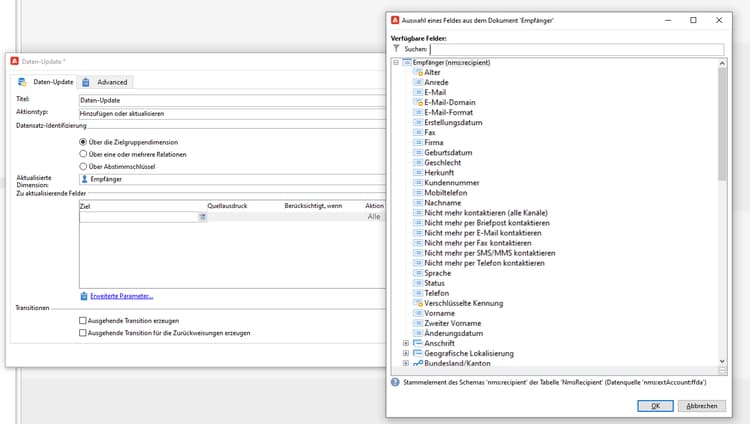Click the Geografische Lokalisierung element icon
The width and height of the screenshot is (750, 424).
click(418, 353)
